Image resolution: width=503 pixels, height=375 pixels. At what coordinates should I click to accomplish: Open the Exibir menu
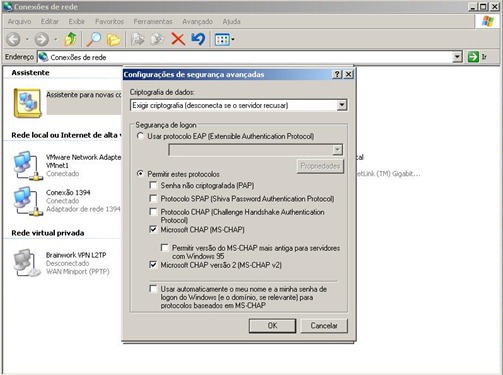[x=77, y=22]
